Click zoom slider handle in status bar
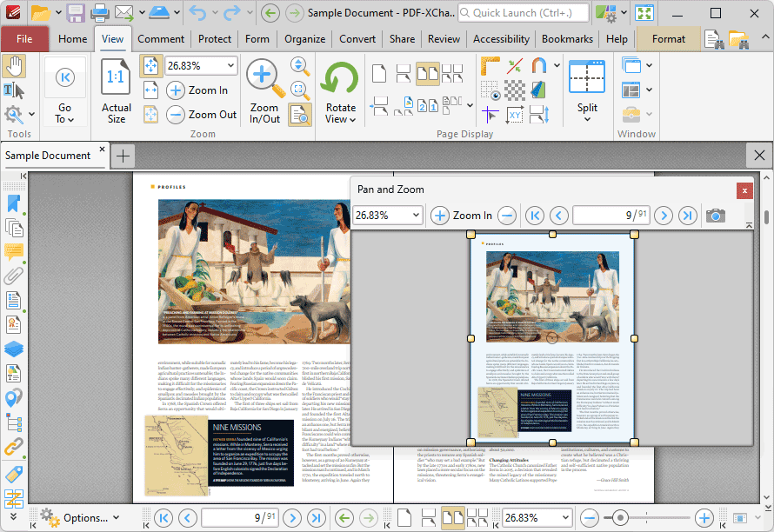 coord(620,518)
